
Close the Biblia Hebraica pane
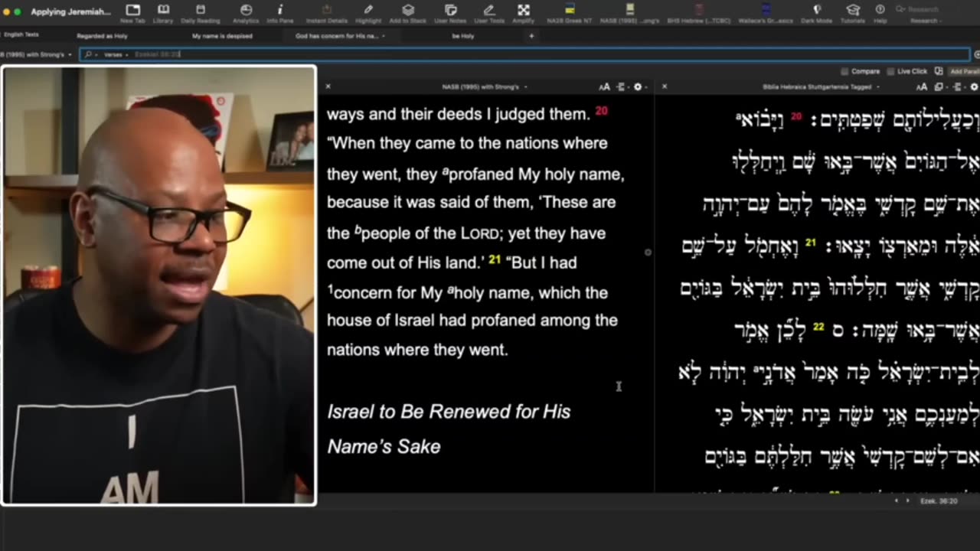[664, 86]
